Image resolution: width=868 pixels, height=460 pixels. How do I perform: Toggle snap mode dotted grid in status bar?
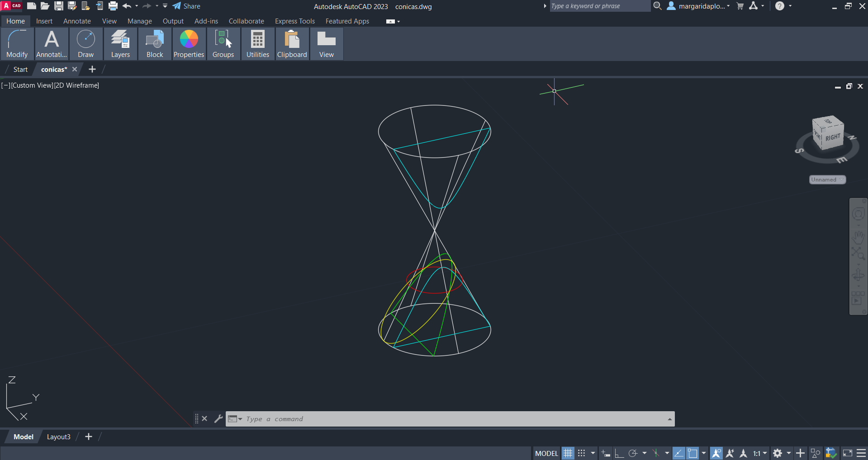coord(582,453)
